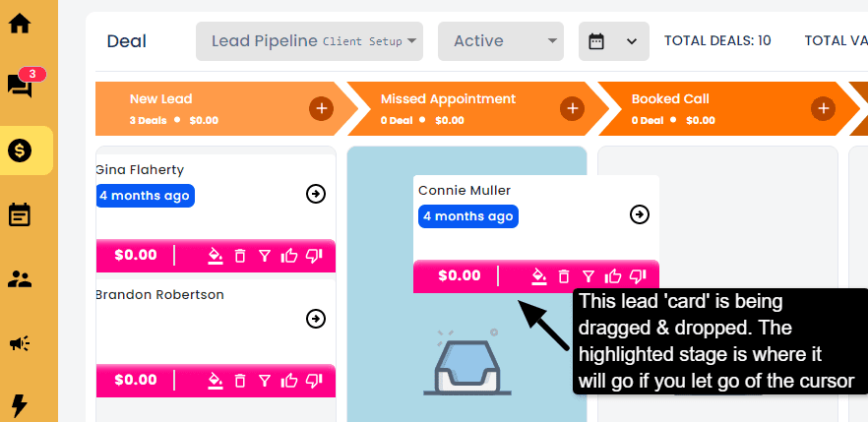
Task: Delete Gina Flaherty deal with trash icon
Action: (x=240, y=256)
